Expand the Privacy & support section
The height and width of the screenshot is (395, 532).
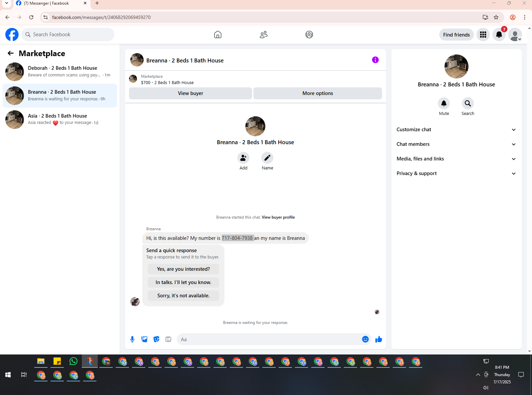pos(457,173)
